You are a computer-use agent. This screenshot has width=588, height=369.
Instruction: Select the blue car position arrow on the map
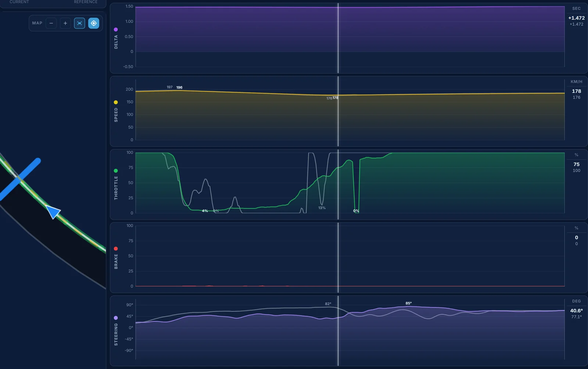53,212
